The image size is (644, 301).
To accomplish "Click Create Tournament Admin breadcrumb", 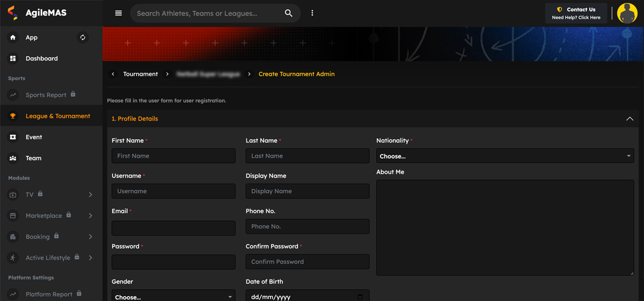I will point(297,74).
